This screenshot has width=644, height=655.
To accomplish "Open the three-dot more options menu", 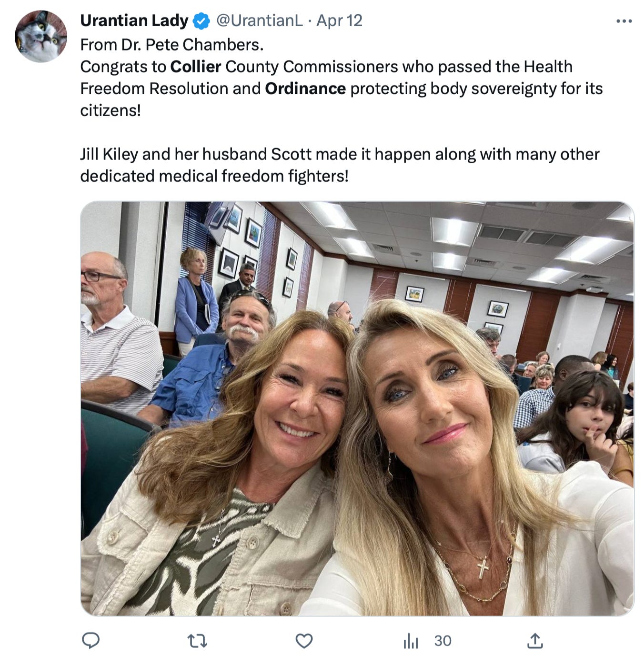I will 624,21.
